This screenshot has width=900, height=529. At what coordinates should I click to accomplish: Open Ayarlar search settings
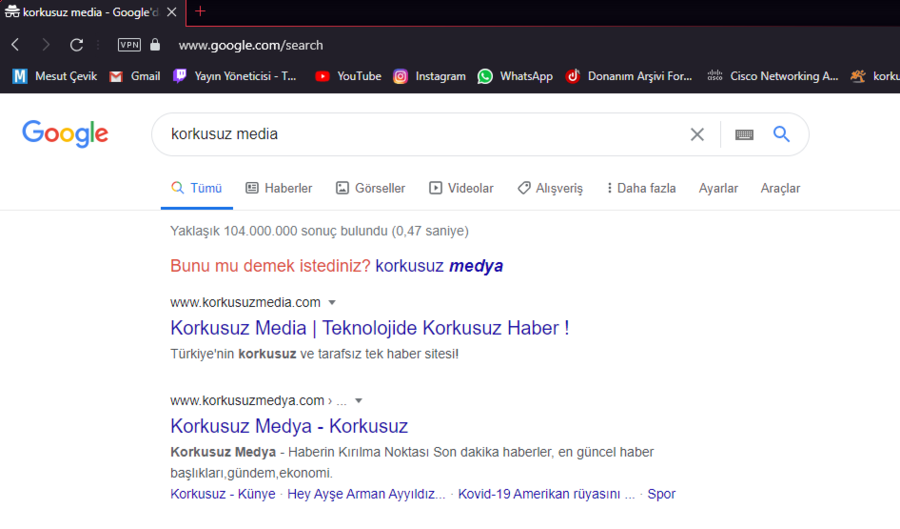718,188
